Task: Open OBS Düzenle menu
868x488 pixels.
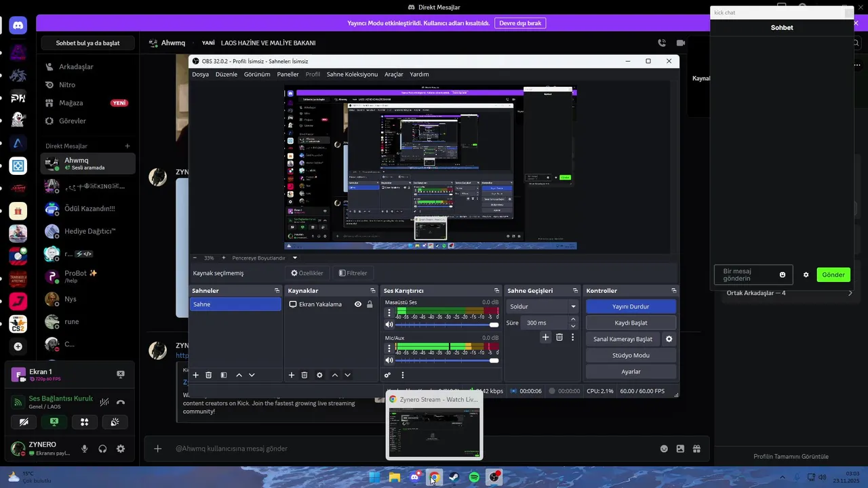Action: 226,75
